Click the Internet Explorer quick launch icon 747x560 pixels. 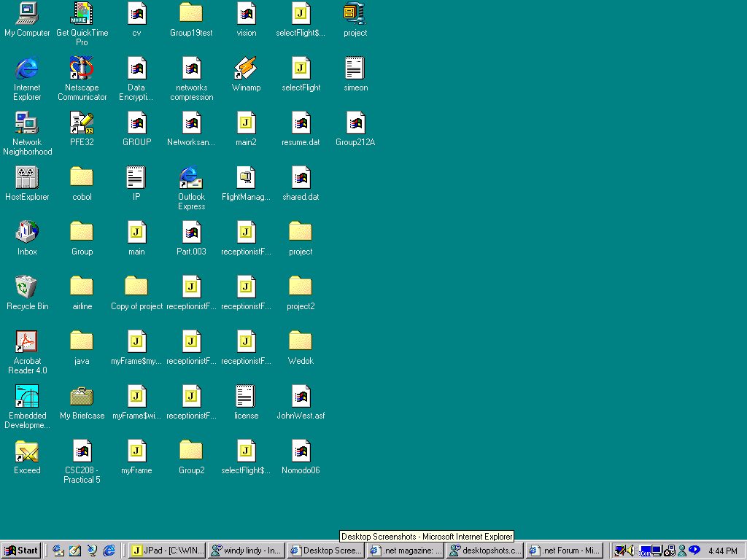[x=109, y=551]
